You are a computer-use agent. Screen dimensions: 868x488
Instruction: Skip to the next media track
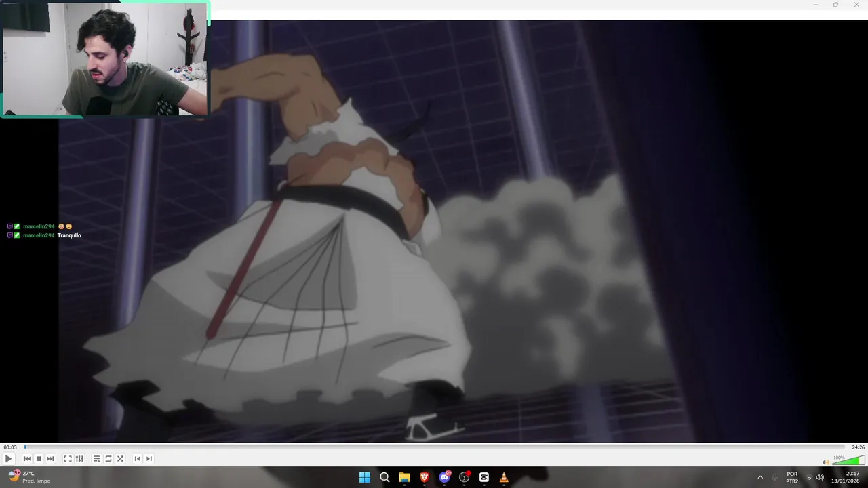click(50, 459)
